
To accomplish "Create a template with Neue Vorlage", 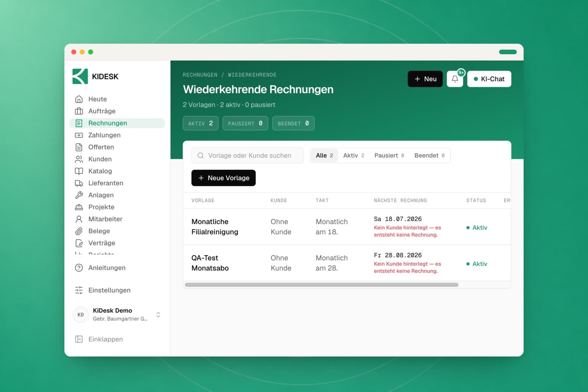I will [x=224, y=178].
